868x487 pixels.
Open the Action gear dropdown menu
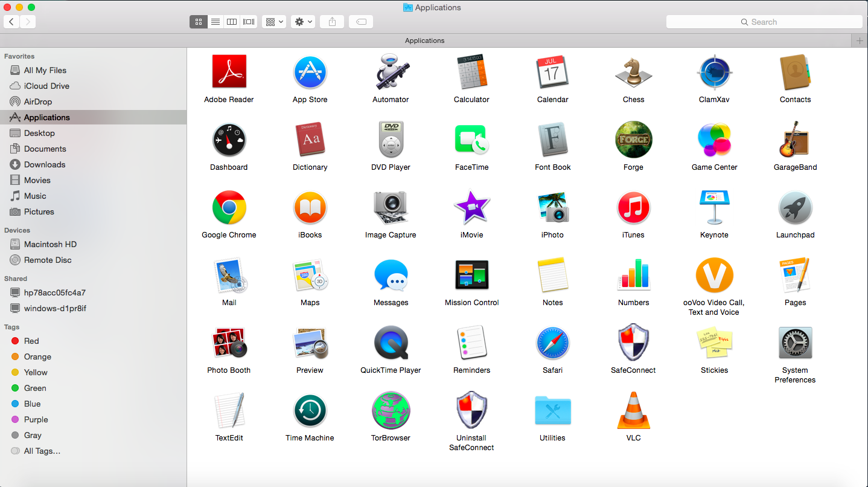[x=303, y=22]
